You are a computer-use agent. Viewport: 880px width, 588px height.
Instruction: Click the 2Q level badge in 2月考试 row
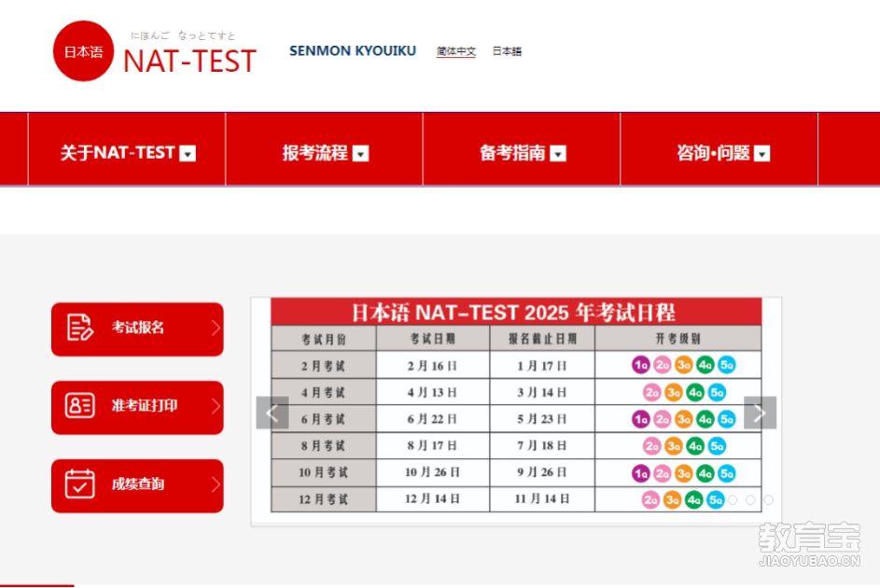[x=663, y=365]
